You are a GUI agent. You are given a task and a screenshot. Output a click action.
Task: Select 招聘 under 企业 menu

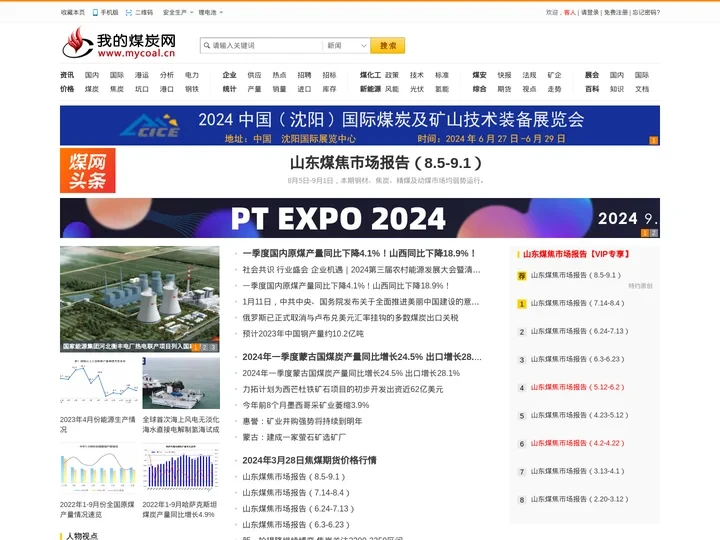point(304,75)
